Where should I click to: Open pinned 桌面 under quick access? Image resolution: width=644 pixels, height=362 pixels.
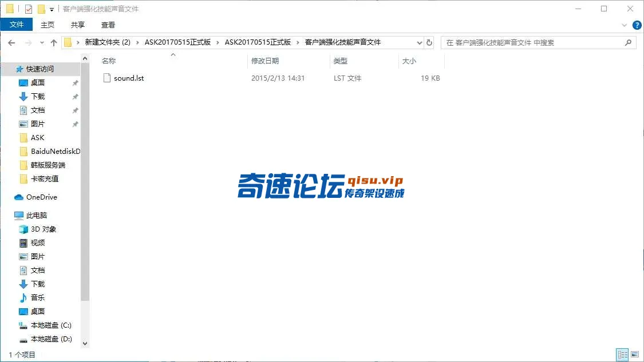38,83
